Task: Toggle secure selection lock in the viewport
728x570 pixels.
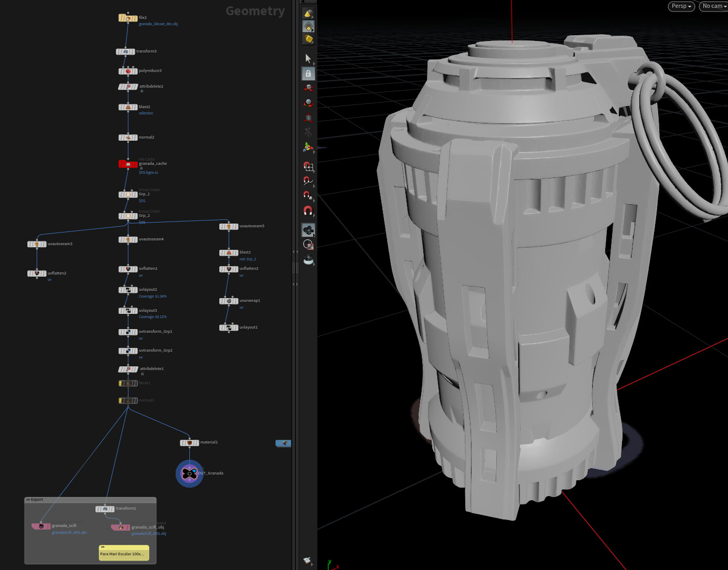Action: (308, 73)
